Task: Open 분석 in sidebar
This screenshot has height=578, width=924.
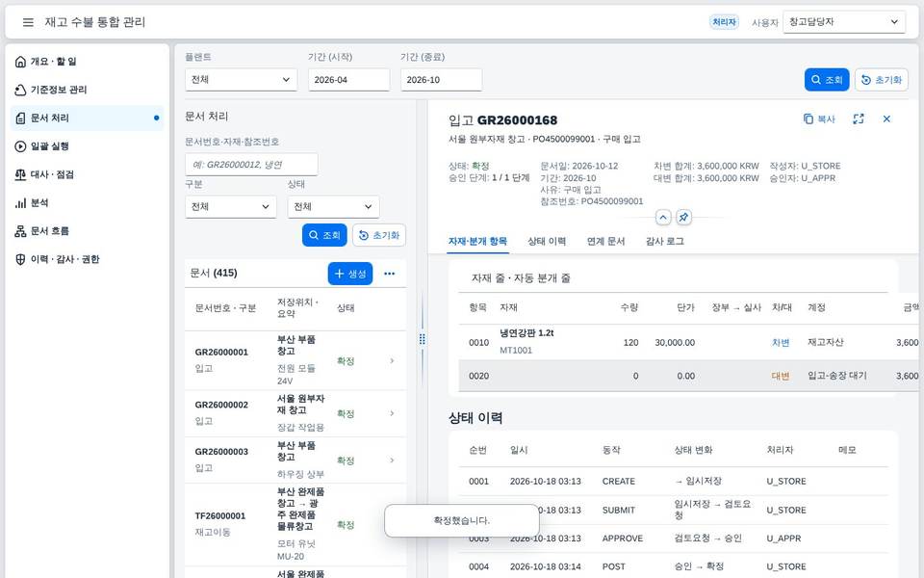Action: tap(88, 203)
